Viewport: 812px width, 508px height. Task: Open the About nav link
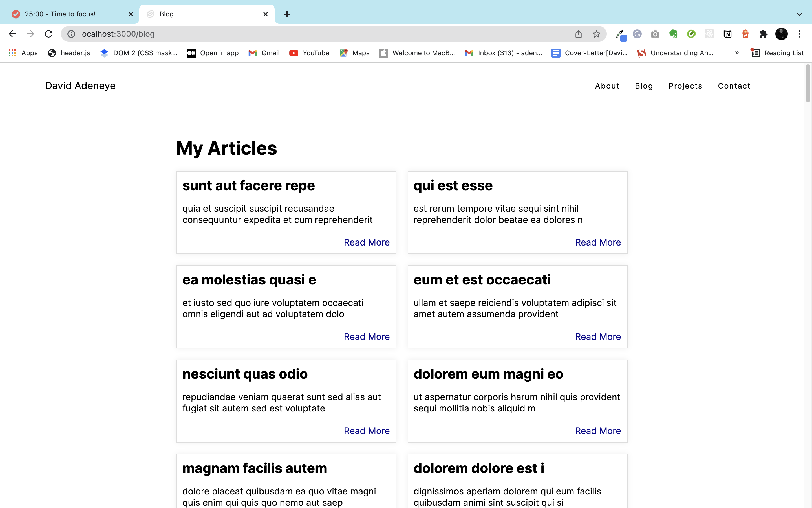(607, 86)
